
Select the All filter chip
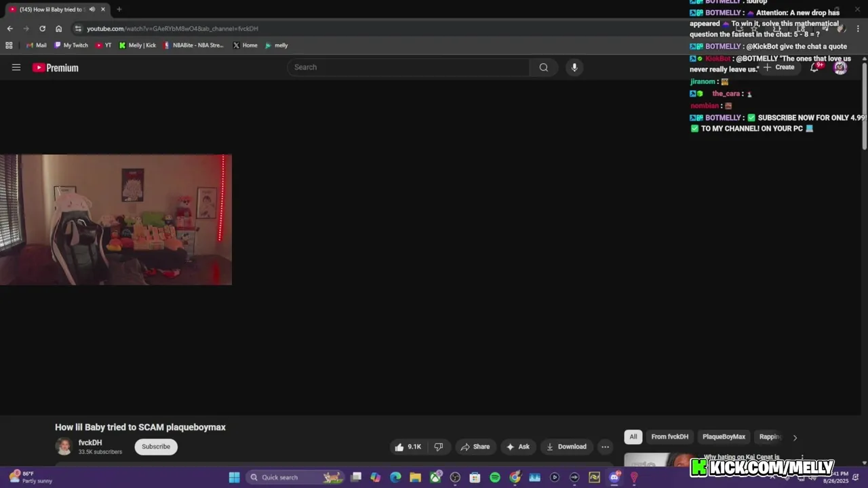point(633,437)
